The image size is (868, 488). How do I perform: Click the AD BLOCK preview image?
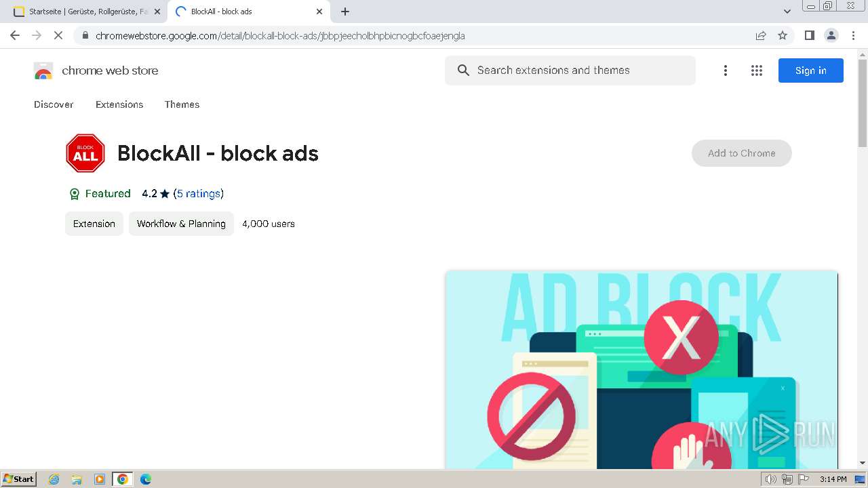[x=642, y=370]
